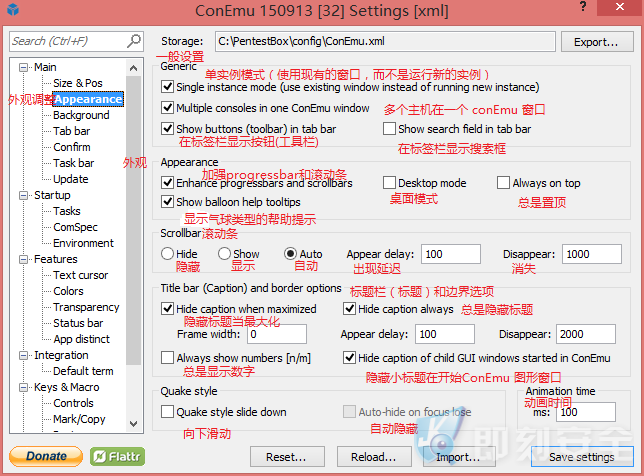Toggle Multiple consoles in one ConEmu window
The width and height of the screenshot is (644, 476).
(167, 108)
